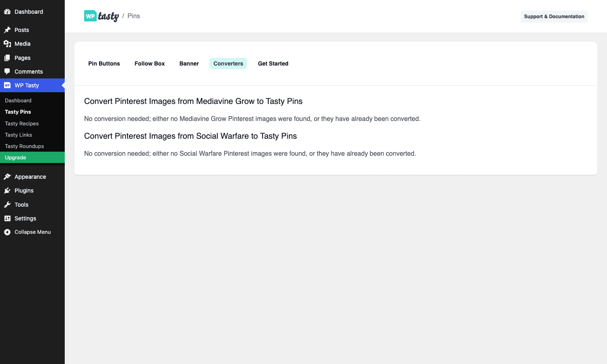Open the Banner tab
Image resolution: width=607 pixels, height=364 pixels.
click(x=189, y=63)
